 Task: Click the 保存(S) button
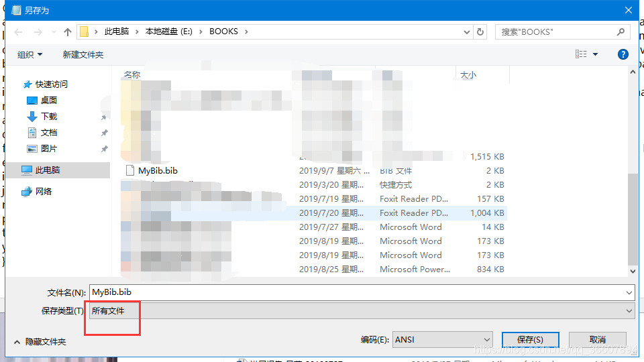pos(530,340)
